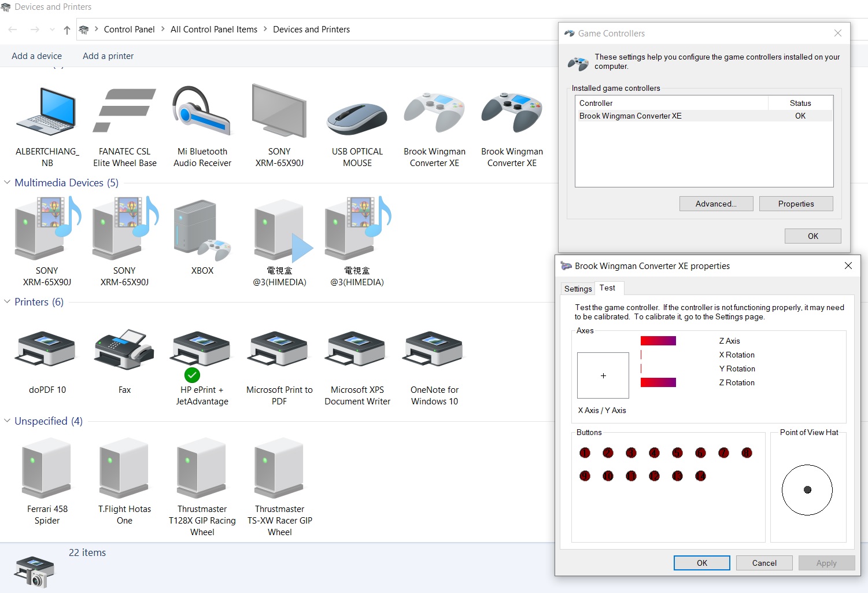Click the Z Rotation red bar
This screenshot has width=868, height=593.
tap(658, 382)
